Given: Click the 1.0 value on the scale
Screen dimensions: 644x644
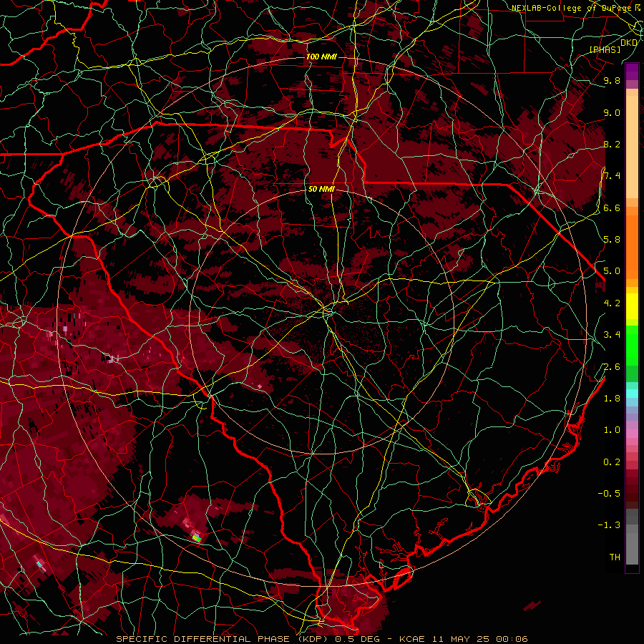Looking at the screenshot, I should [x=612, y=430].
